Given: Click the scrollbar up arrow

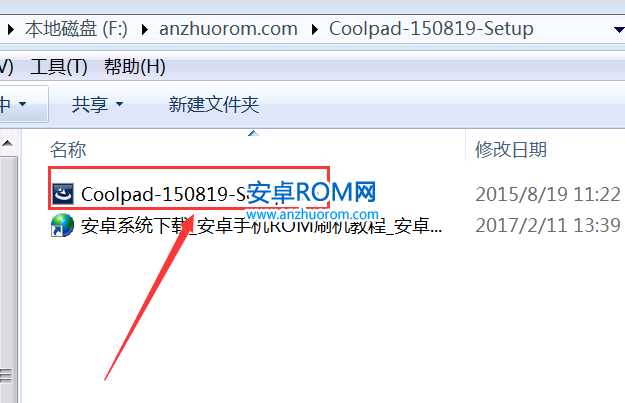Looking at the screenshot, I should coord(8,143).
